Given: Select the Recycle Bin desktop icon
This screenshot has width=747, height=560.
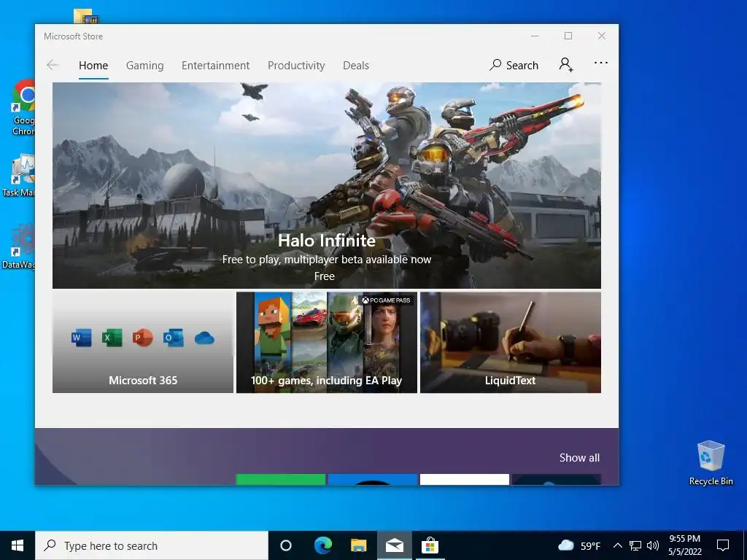Looking at the screenshot, I should point(711,463).
